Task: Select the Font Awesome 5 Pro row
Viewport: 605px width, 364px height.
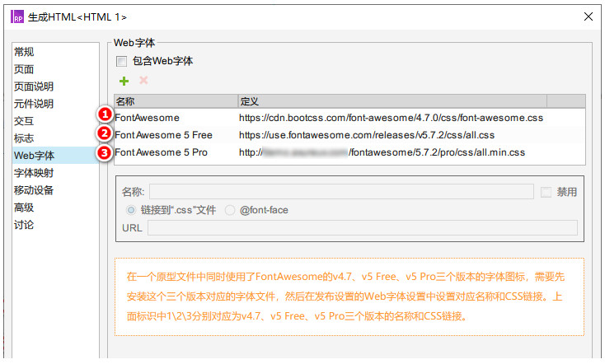Action: 349,152
